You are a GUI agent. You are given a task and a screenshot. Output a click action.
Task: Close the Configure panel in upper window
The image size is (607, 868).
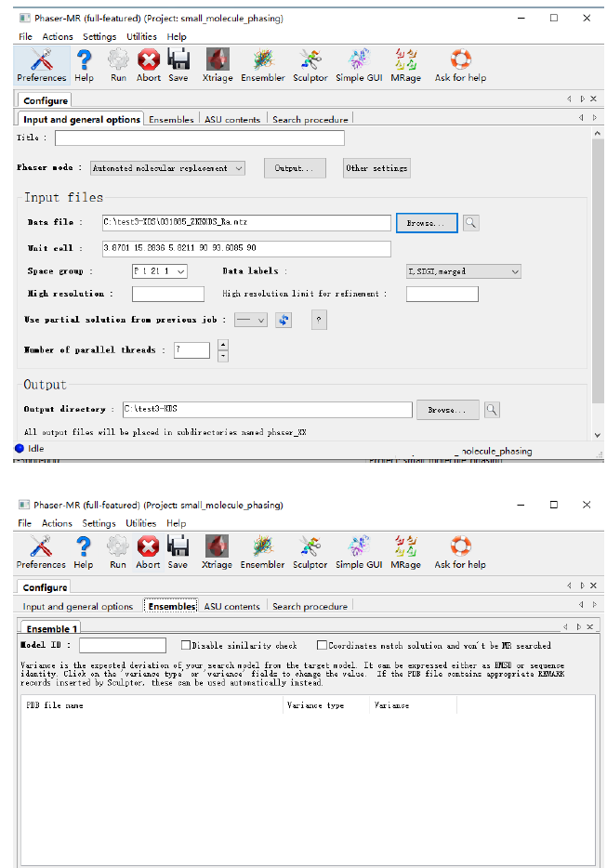593,99
